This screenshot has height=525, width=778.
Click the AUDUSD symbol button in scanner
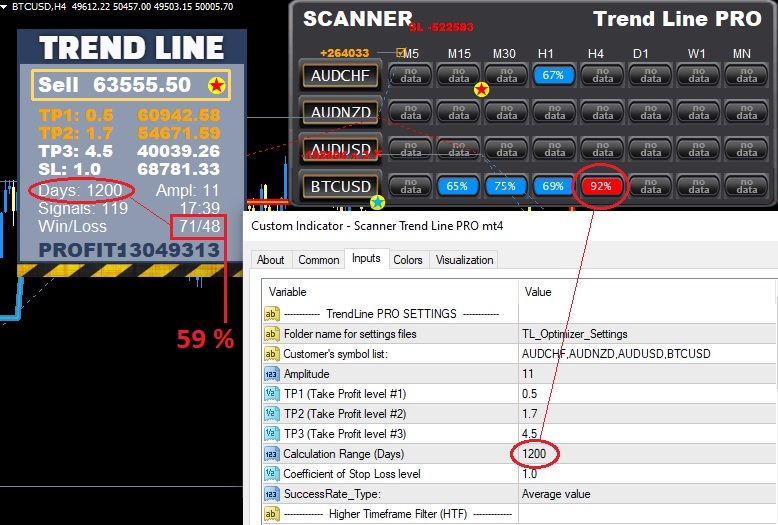tap(340, 149)
